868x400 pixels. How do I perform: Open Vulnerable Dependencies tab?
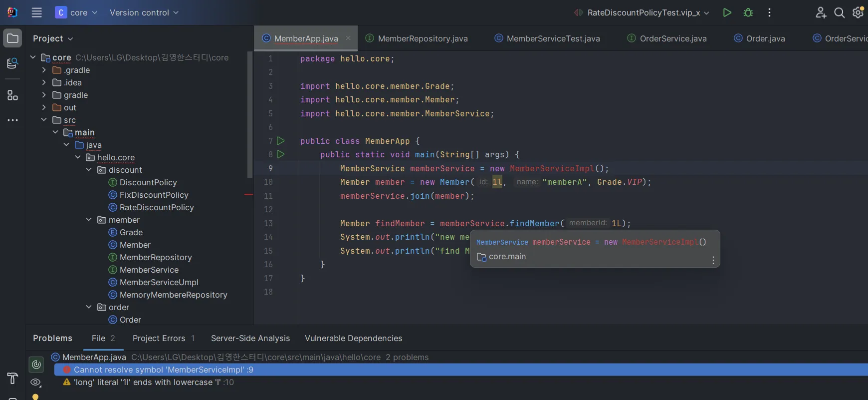click(x=354, y=338)
